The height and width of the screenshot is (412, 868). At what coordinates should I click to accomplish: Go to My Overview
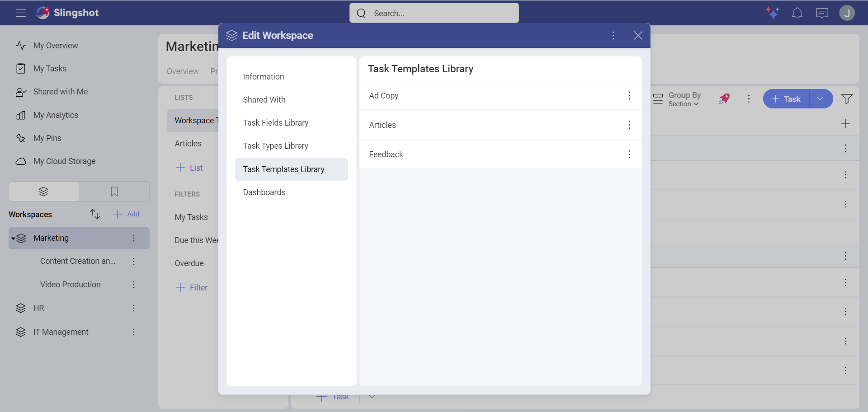click(x=55, y=46)
